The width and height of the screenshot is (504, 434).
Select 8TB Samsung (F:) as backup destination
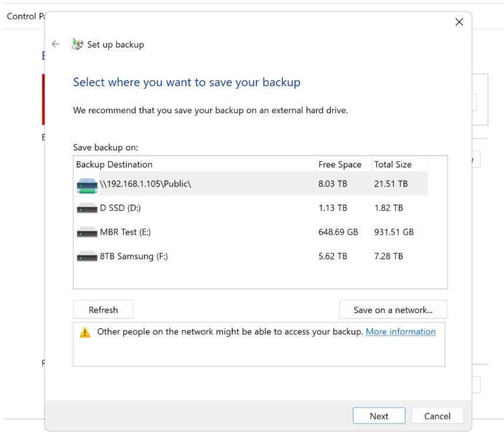pos(176,256)
